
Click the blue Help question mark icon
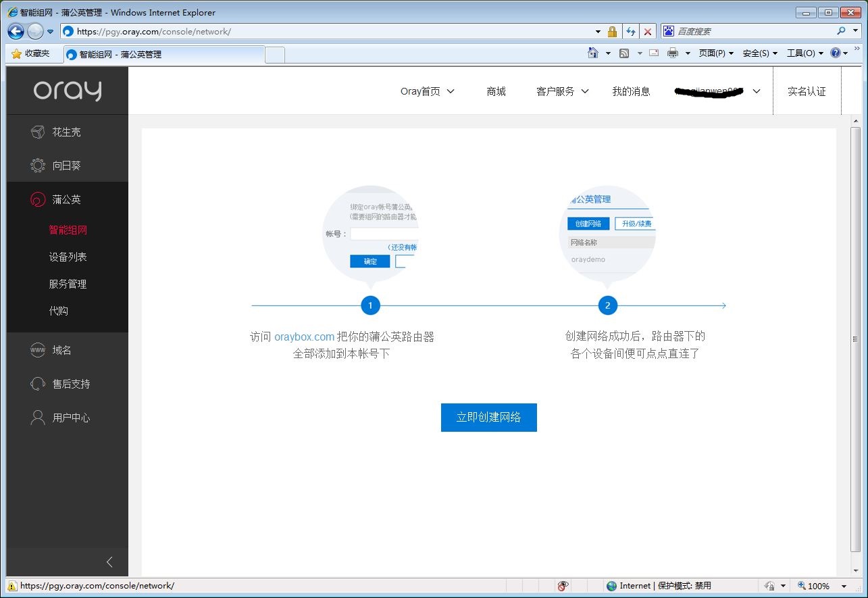pyautogui.click(x=836, y=53)
